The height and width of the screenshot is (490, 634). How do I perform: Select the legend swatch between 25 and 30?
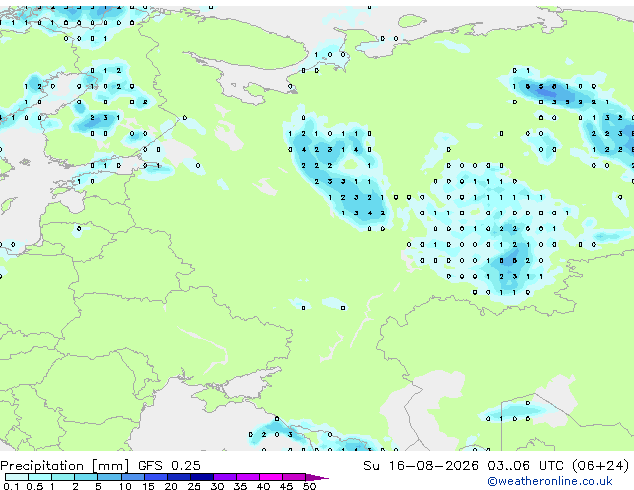202,477
